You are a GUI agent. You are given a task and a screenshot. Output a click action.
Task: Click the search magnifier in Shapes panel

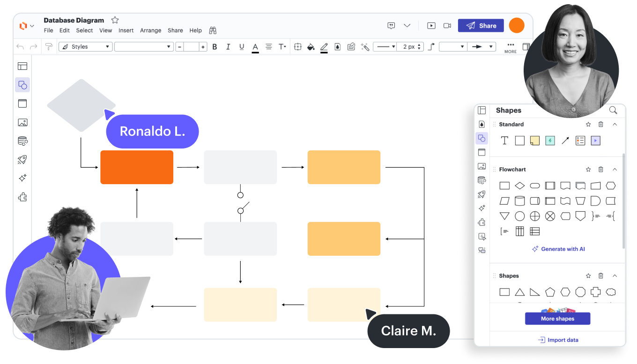(x=613, y=111)
